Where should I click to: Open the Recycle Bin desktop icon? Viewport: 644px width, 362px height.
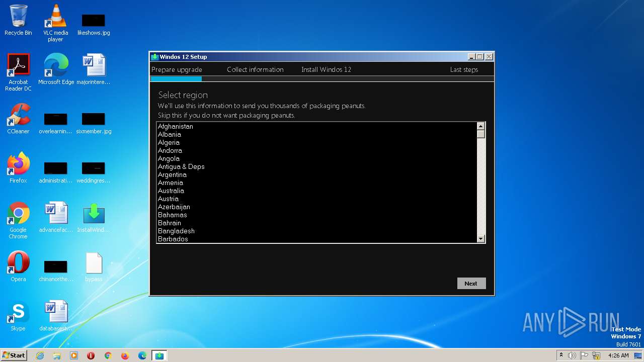18,20
